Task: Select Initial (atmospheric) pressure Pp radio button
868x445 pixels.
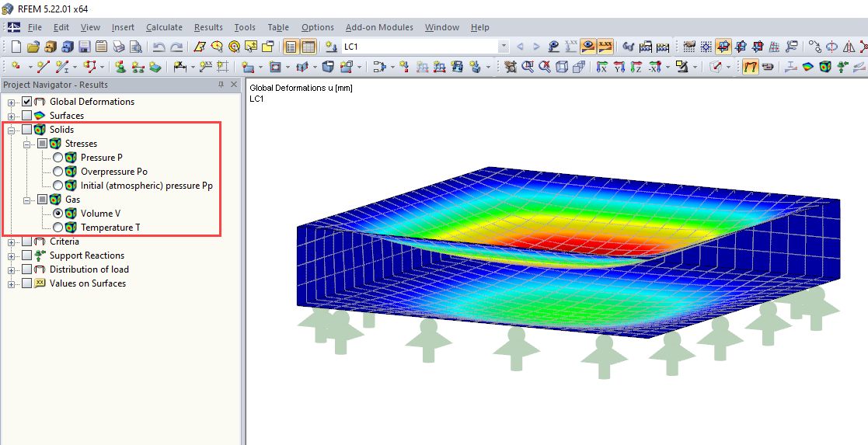Action: click(x=58, y=186)
